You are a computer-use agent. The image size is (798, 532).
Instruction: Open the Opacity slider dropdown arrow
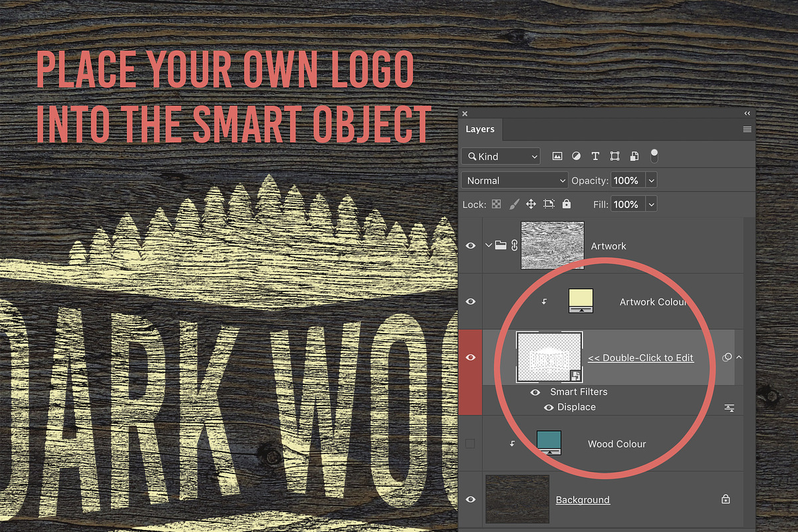651,180
